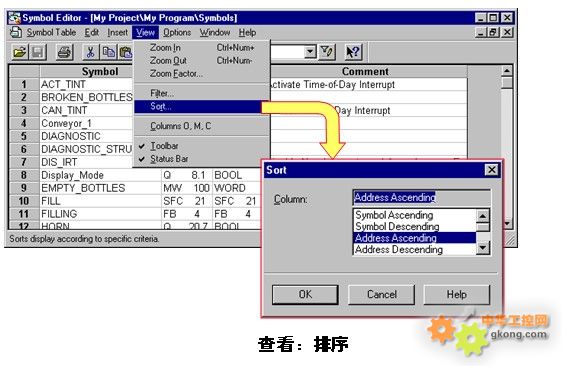
Task: Click the Print toolbar icon
Action: pyautogui.click(x=65, y=52)
